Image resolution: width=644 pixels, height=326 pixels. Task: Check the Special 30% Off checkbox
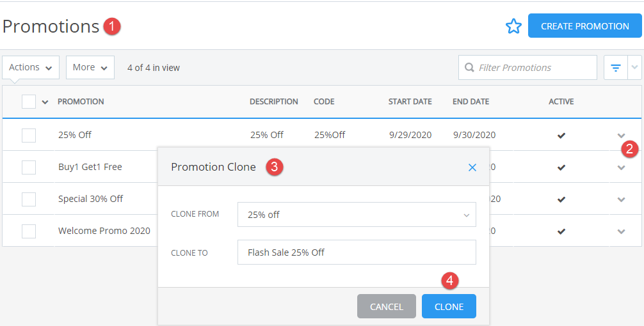(x=29, y=199)
